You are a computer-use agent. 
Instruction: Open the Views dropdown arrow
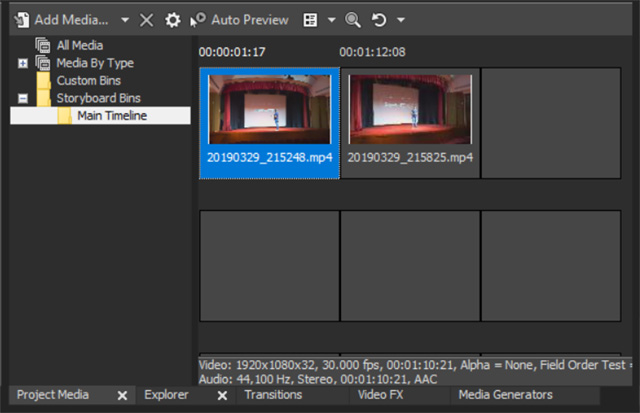click(331, 20)
